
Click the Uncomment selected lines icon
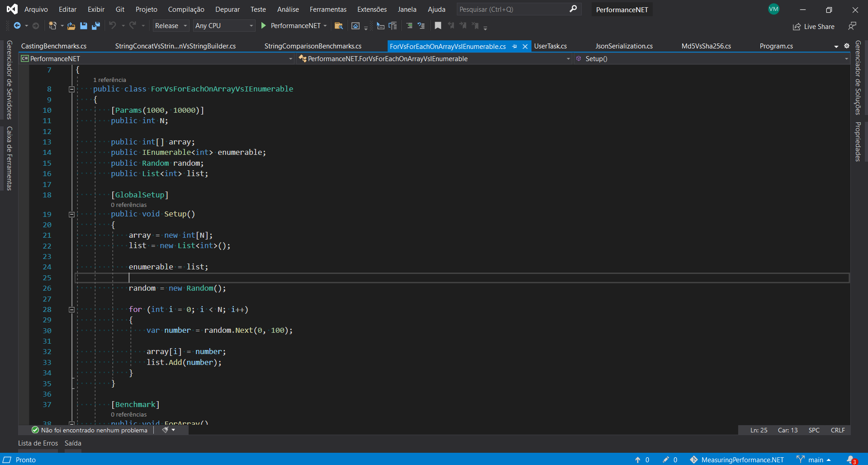(x=421, y=26)
